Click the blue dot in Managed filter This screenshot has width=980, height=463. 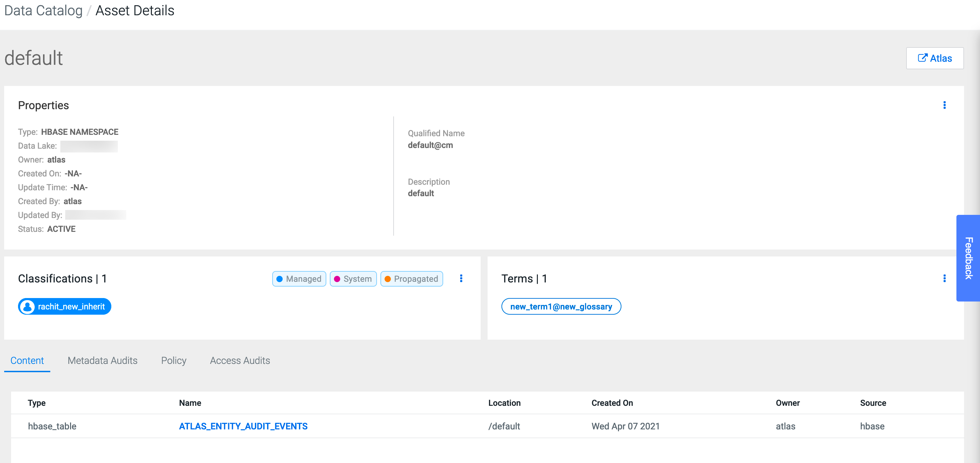point(280,279)
